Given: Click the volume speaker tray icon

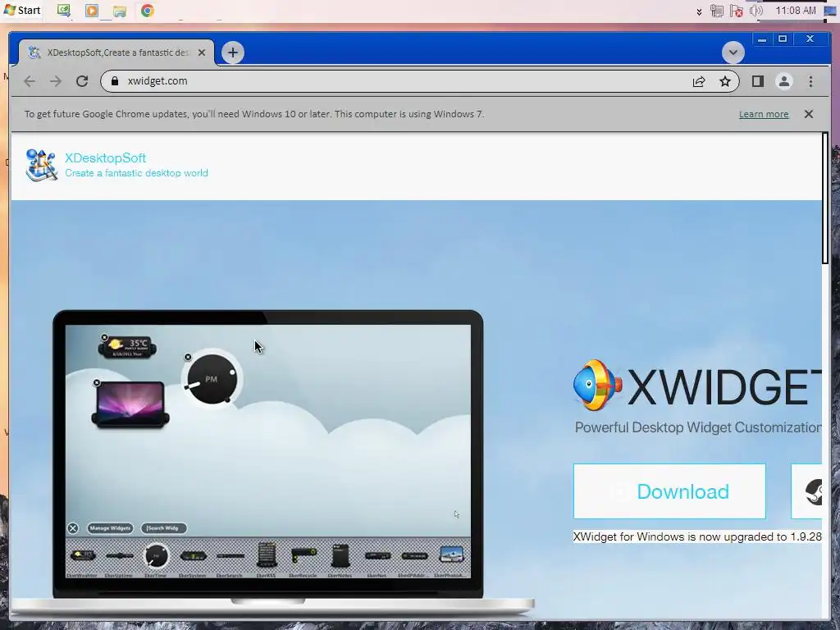Looking at the screenshot, I should coord(756,11).
